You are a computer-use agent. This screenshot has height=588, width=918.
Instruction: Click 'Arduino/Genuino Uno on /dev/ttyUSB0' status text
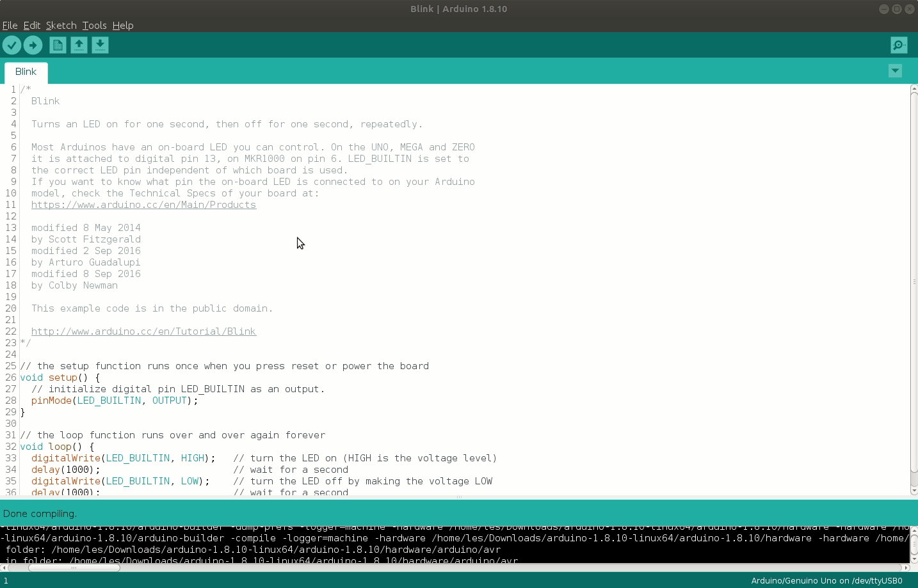pyautogui.click(x=826, y=581)
